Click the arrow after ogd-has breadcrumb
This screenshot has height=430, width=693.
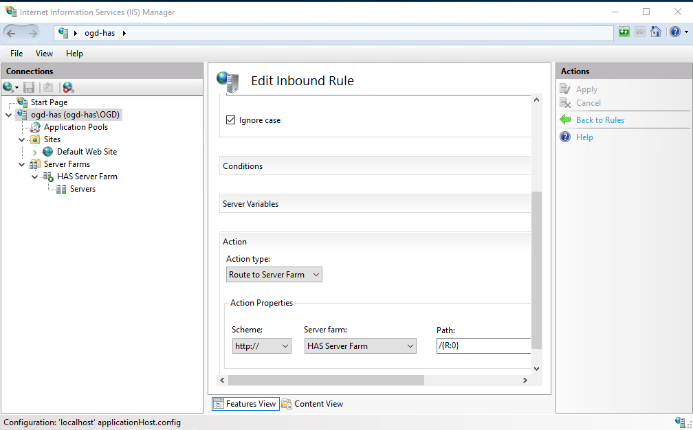click(x=124, y=33)
